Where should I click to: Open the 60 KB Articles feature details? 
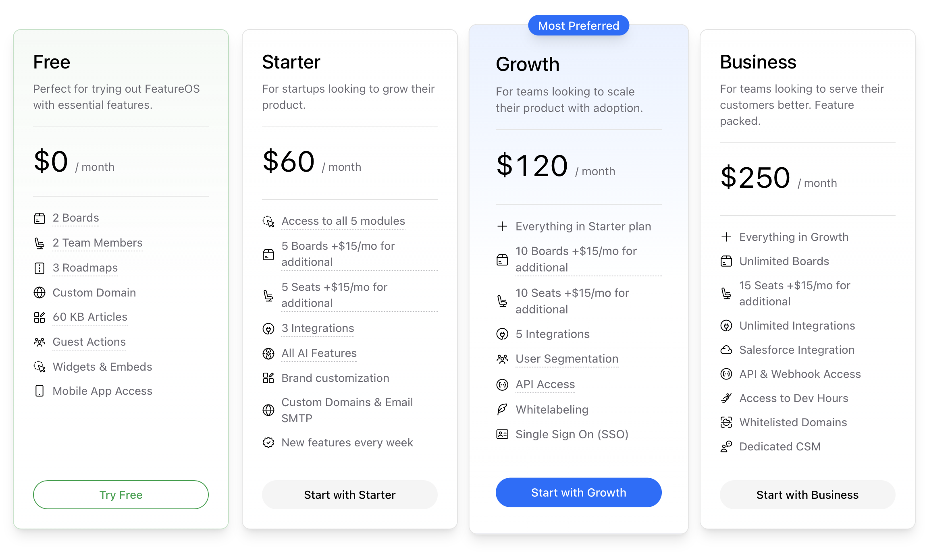point(89,317)
